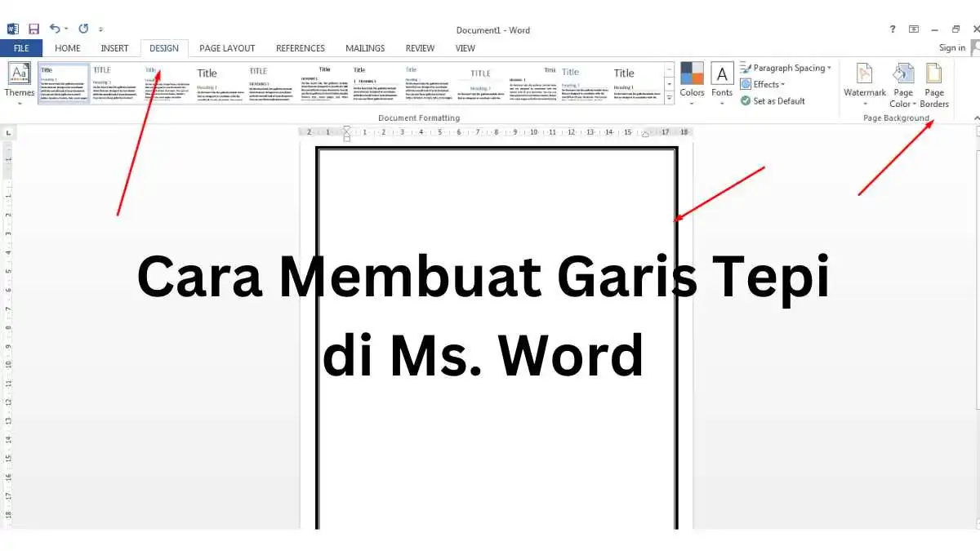The height and width of the screenshot is (551, 980).
Task: Click Set as Default
Action: pos(773,100)
